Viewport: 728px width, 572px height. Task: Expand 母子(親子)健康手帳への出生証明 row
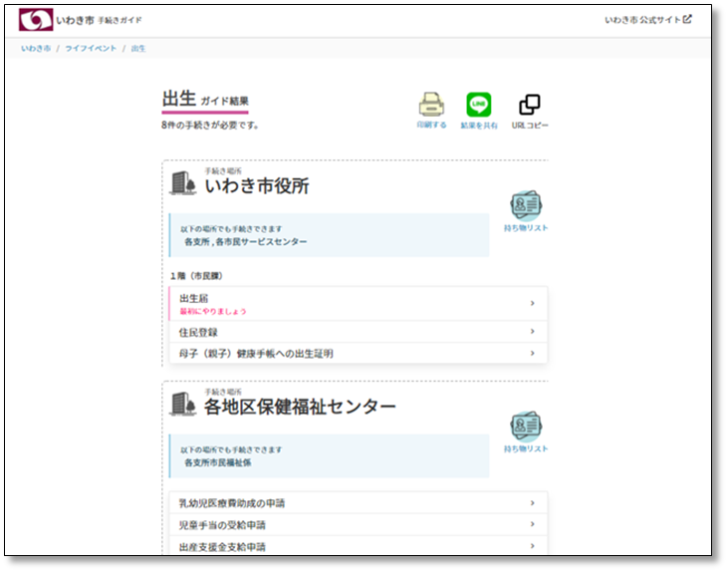[x=359, y=354]
